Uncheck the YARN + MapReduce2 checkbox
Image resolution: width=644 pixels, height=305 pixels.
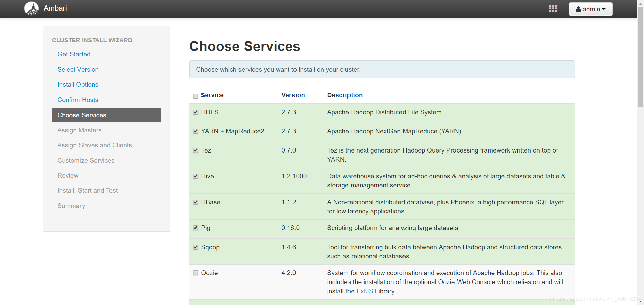[x=196, y=131]
